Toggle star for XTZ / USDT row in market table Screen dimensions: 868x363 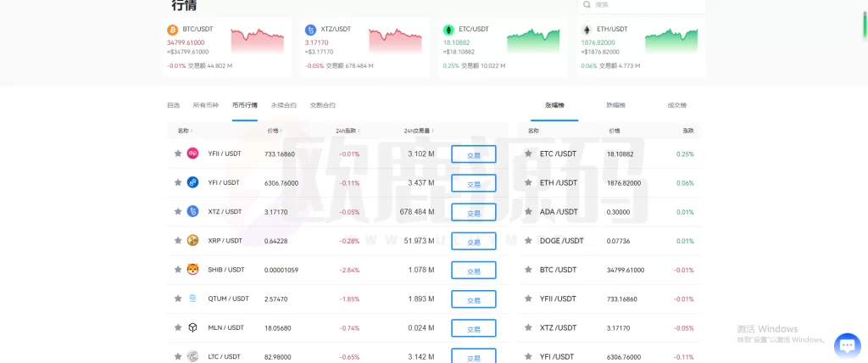(178, 211)
